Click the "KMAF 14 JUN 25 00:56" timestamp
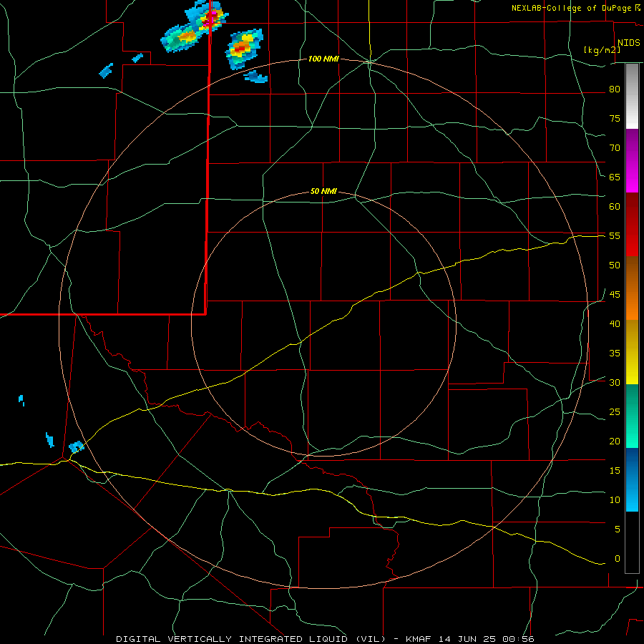This screenshot has width=644, height=644. pos(470,639)
